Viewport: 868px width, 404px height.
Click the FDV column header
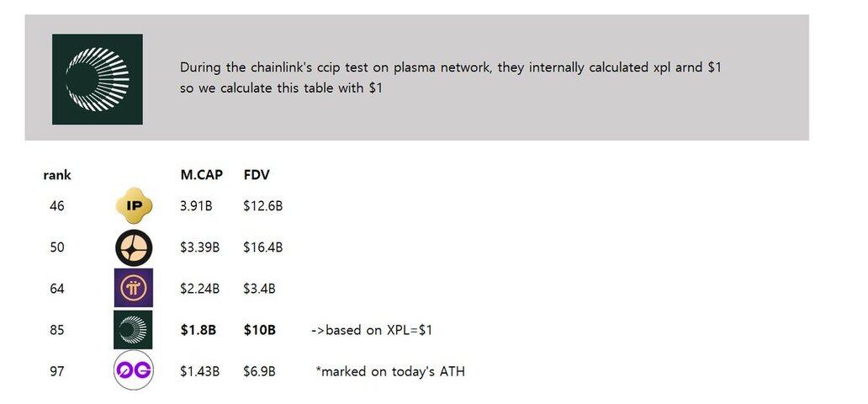coord(257,175)
